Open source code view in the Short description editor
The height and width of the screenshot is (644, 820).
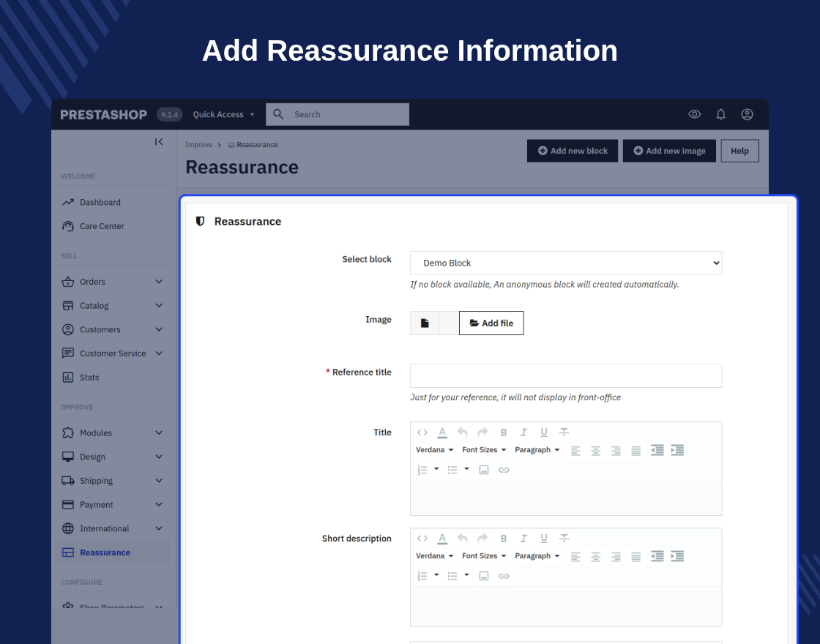click(x=422, y=539)
